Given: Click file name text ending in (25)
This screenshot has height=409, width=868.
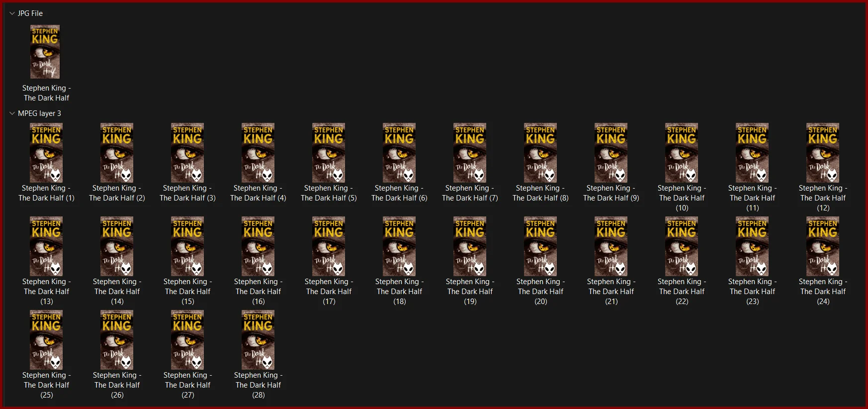Looking at the screenshot, I should coord(47,385).
